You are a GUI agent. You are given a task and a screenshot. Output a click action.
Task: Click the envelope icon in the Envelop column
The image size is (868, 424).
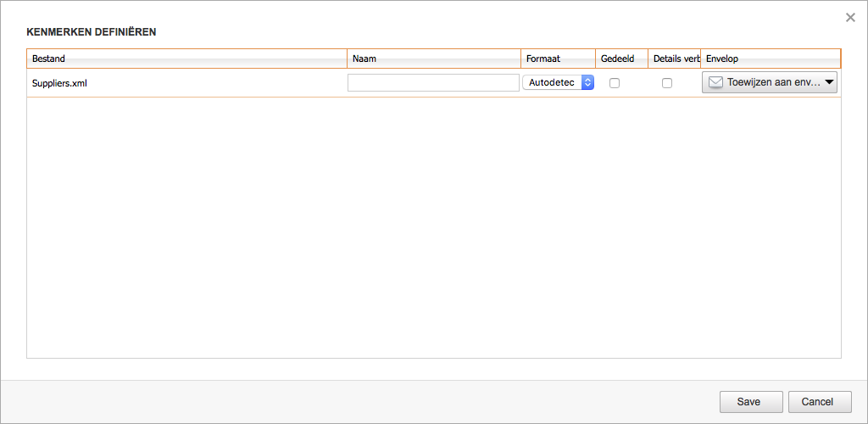pos(715,82)
